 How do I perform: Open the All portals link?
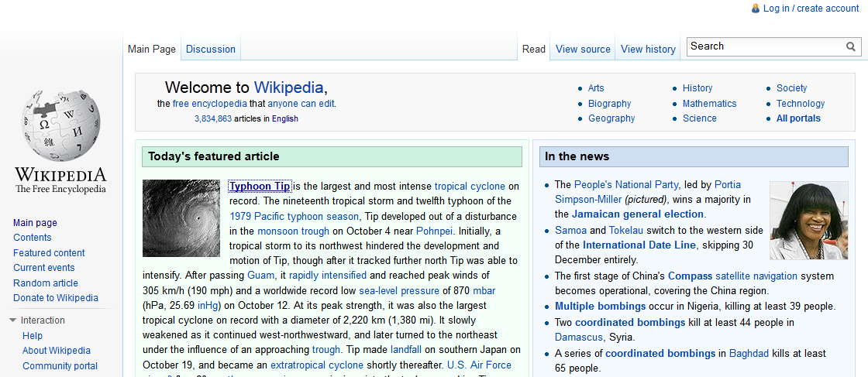(x=799, y=118)
